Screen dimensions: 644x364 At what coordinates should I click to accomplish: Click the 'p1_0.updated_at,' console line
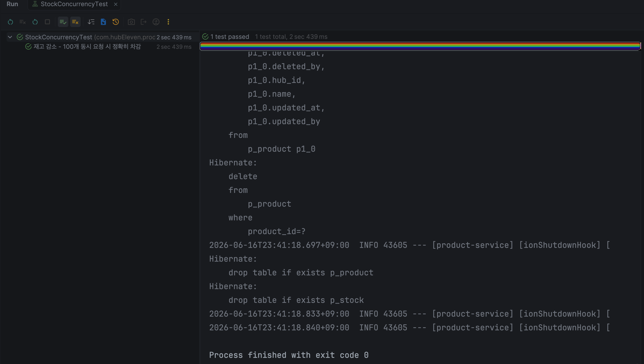(286, 108)
